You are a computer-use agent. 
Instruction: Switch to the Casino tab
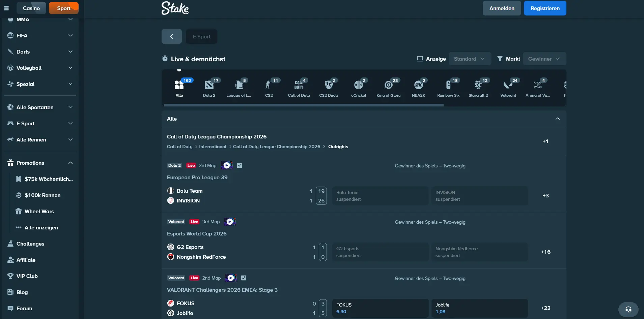(x=31, y=8)
